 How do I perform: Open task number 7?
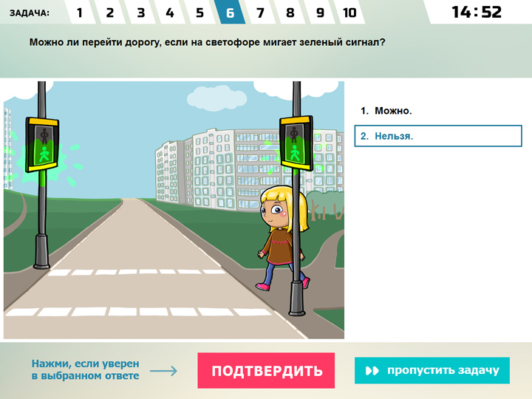coord(260,13)
